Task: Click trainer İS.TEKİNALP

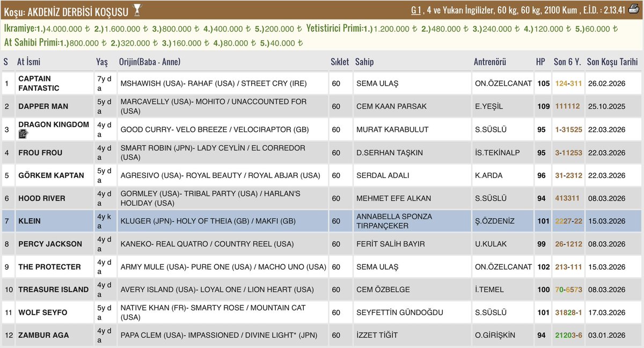Action: click(x=497, y=153)
